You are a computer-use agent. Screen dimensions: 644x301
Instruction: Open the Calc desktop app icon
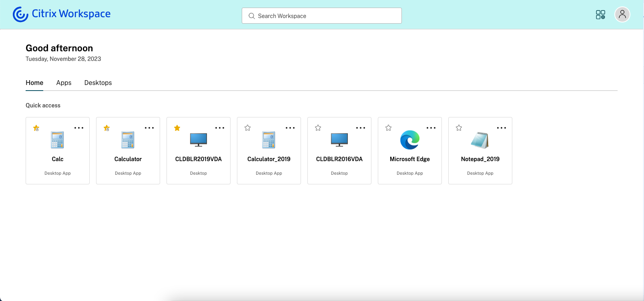pyautogui.click(x=58, y=140)
